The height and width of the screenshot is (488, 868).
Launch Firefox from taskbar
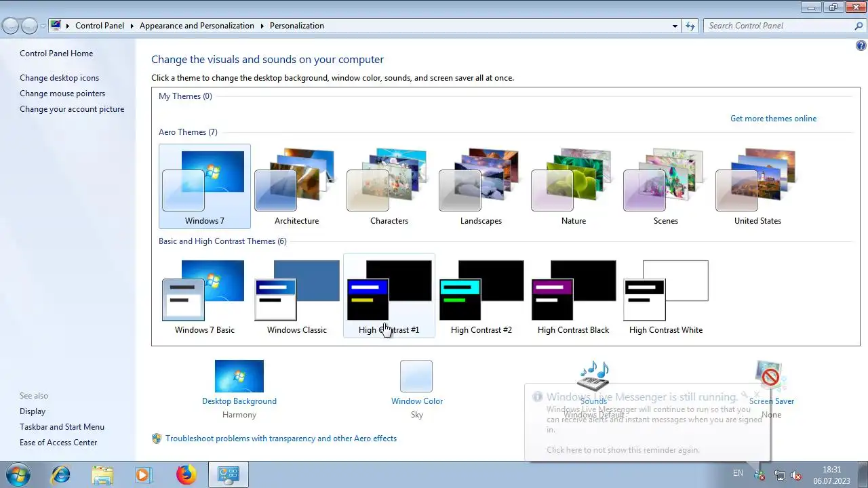(x=186, y=474)
